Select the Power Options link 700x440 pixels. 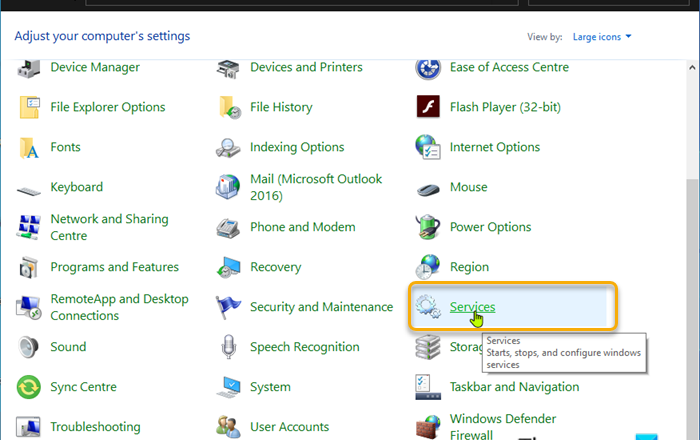490,227
